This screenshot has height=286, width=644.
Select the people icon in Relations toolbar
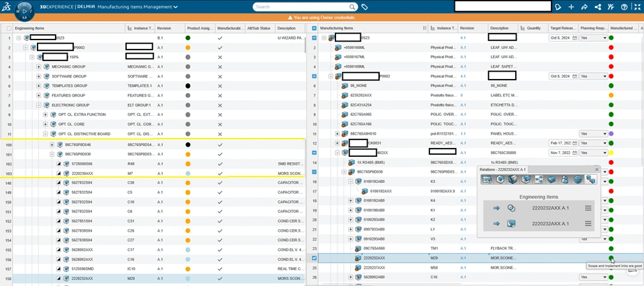pos(565,180)
